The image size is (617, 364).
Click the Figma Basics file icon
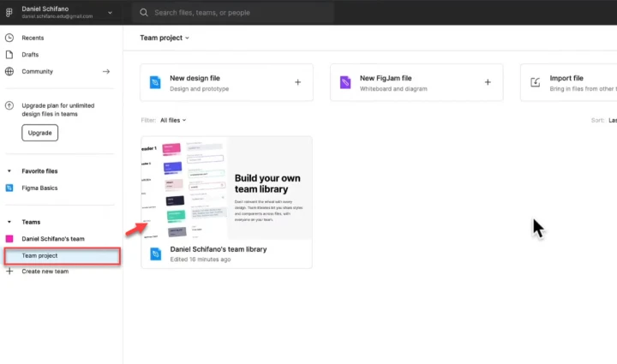coord(9,188)
